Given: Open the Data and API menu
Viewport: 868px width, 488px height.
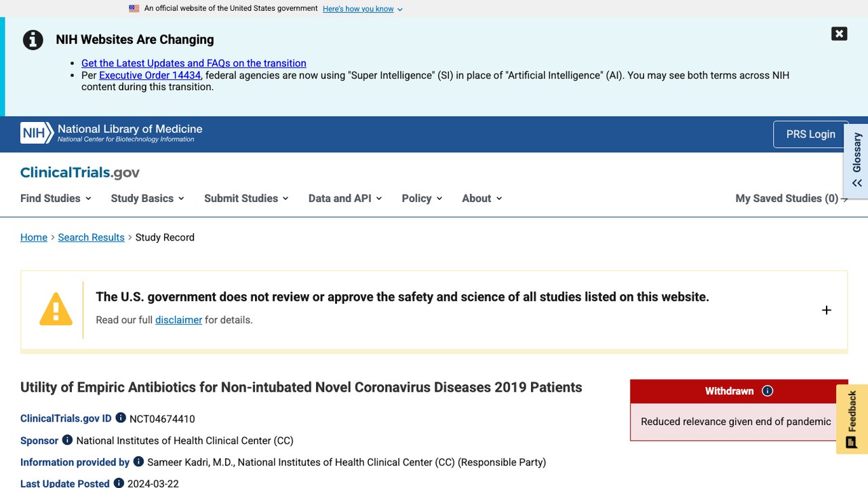Looking at the screenshot, I should (x=345, y=199).
